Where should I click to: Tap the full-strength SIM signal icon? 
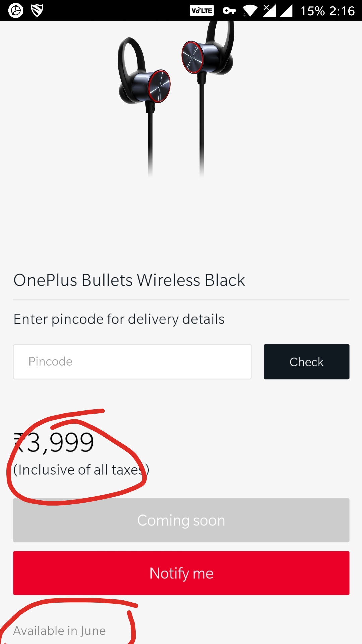coord(286,11)
